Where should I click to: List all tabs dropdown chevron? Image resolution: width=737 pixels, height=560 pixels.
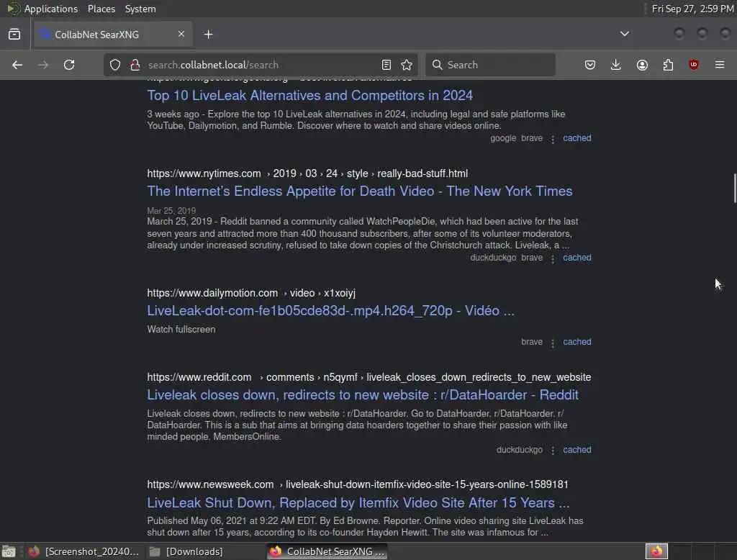tap(625, 34)
